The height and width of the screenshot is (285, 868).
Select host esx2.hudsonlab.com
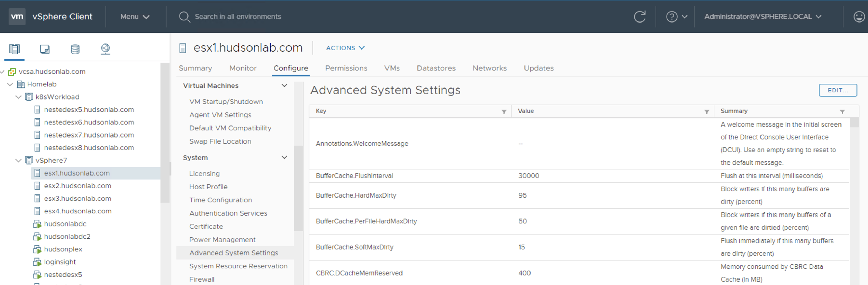pos(78,186)
